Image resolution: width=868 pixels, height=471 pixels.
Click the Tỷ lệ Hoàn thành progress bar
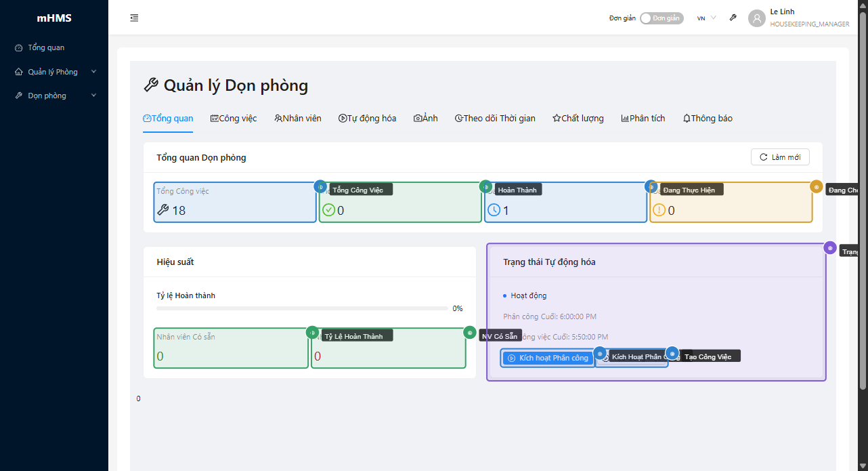(x=301, y=308)
